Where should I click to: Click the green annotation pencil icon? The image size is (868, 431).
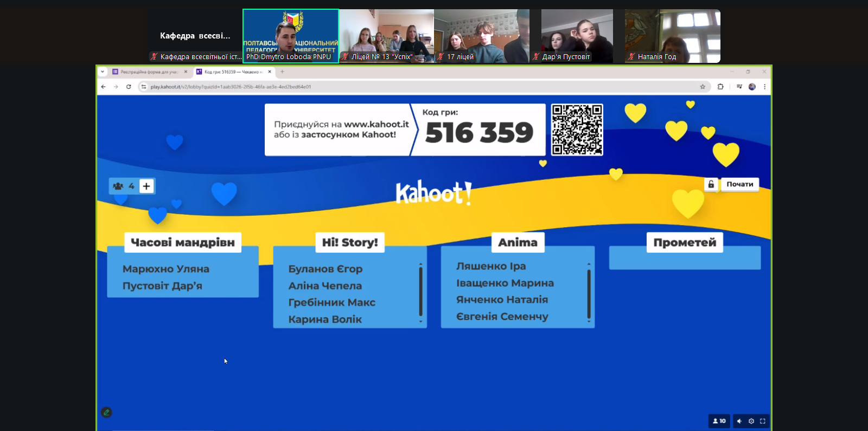point(106,413)
